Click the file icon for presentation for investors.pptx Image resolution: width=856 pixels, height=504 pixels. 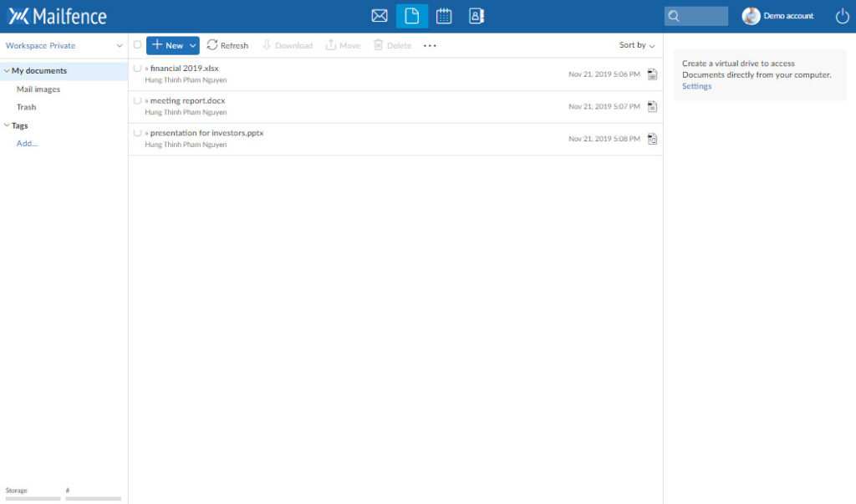click(x=652, y=139)
